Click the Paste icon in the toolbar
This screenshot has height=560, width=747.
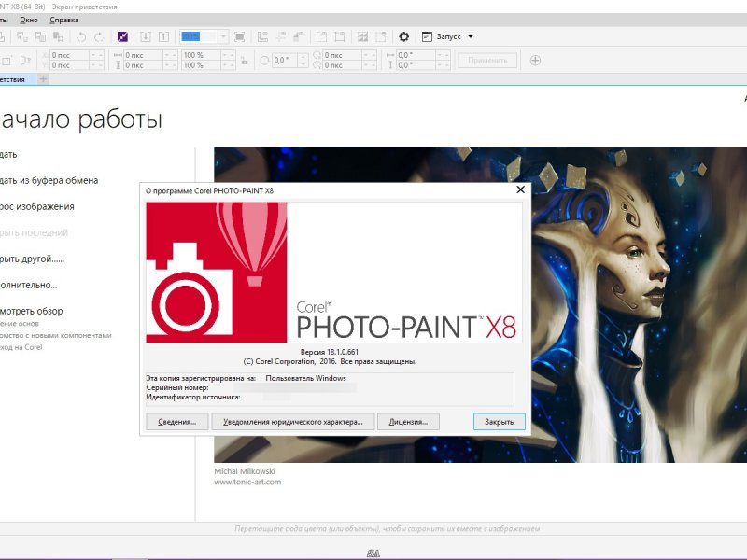58,36
